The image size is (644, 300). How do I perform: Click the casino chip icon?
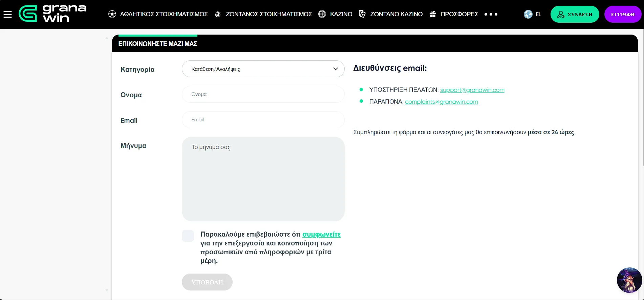(x=322, y=14)
